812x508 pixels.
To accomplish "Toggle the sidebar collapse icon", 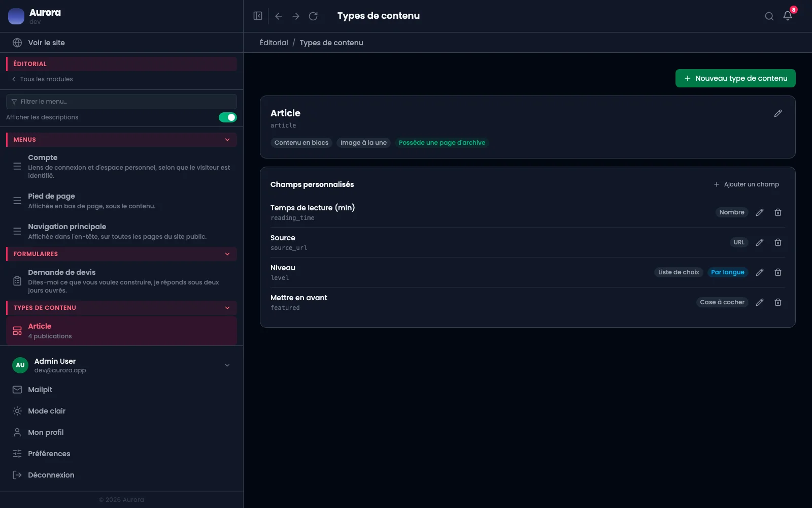I will [258, 16].
